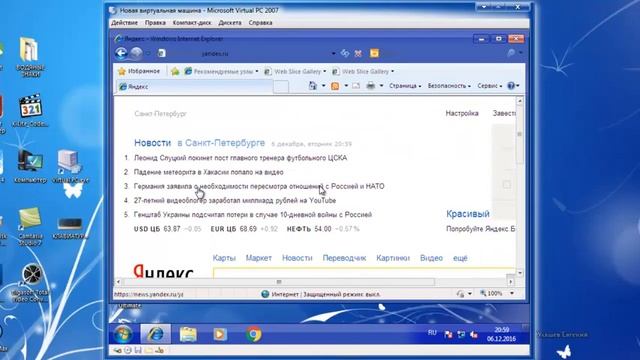The image size is (640, 360).
Task: Open Правка menu in Virtual PC
Action: (x=155, y=23)
